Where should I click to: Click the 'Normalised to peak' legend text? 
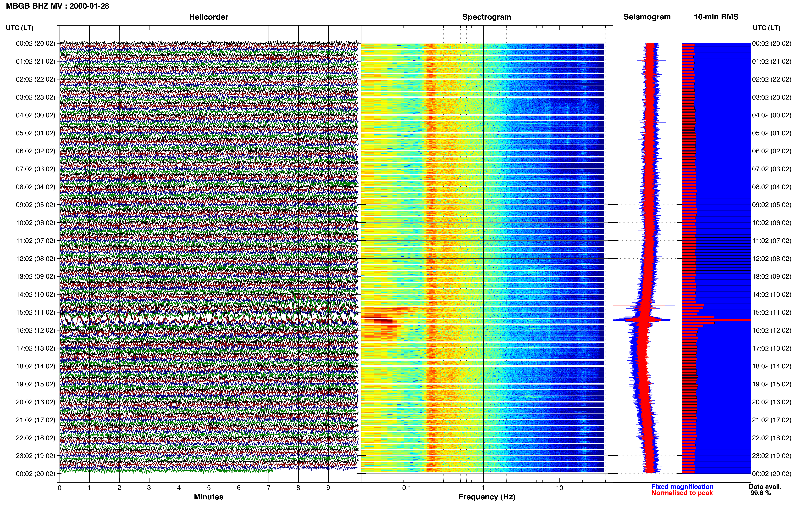click(x=682, y=493)
